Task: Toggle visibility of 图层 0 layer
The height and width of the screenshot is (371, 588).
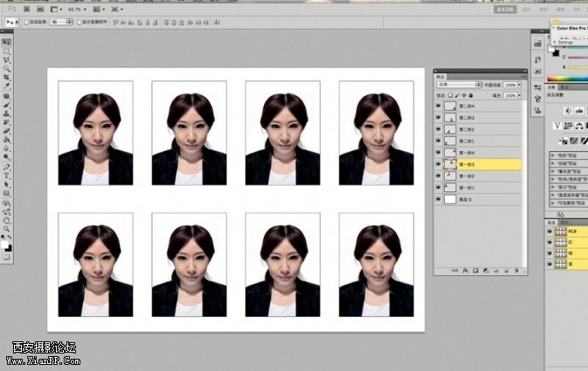Action: click(x=439, y=199)
